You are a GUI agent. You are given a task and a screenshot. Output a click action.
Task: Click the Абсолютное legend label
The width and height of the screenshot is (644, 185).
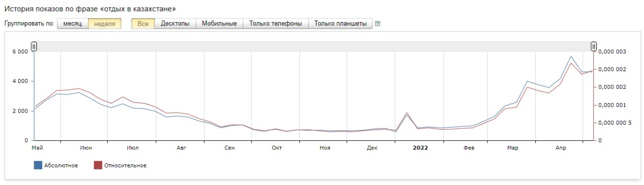coord(61,165)
